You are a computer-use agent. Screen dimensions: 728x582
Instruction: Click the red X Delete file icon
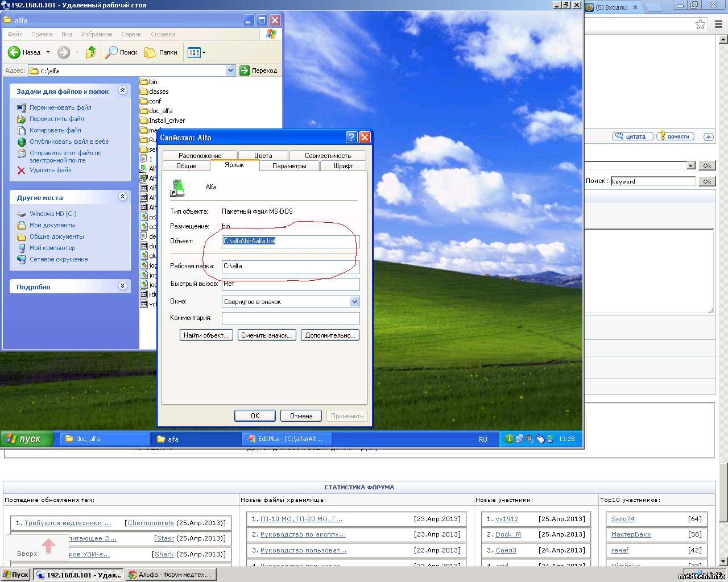click(21, 170)
